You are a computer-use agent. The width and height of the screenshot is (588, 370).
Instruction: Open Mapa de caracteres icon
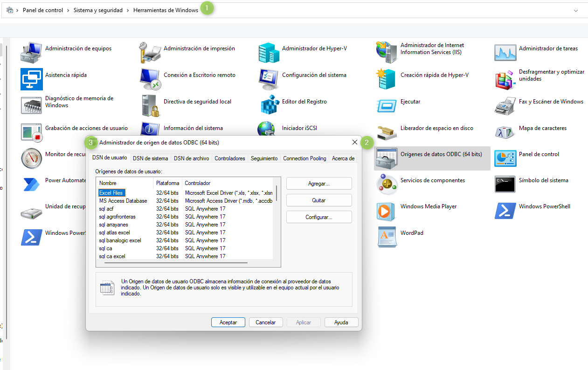pyautogui.click(x=505, y=132)
